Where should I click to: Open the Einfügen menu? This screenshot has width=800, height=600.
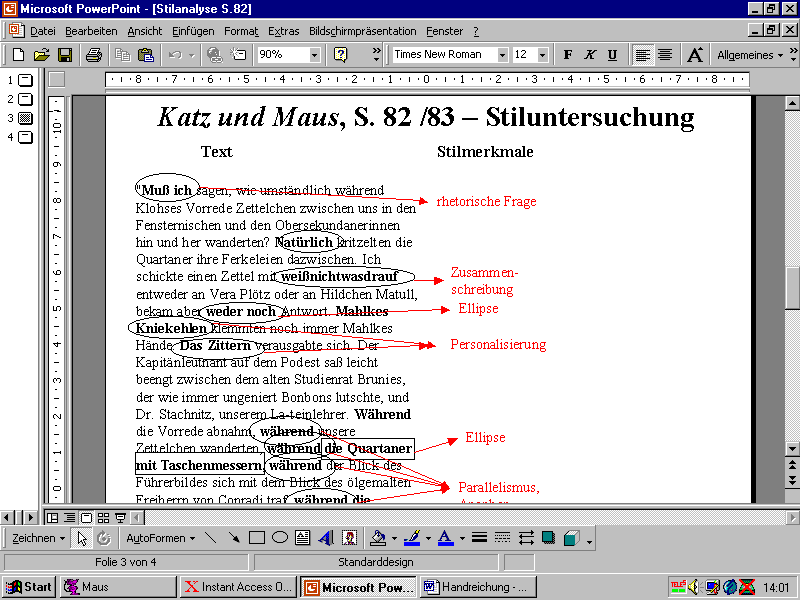(193, 31)
